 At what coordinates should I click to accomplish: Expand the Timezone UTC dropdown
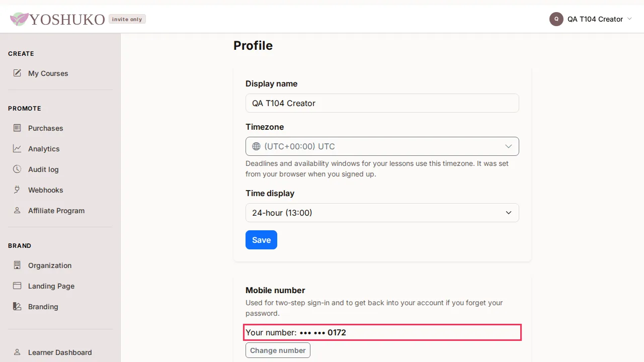pos(382,146)
